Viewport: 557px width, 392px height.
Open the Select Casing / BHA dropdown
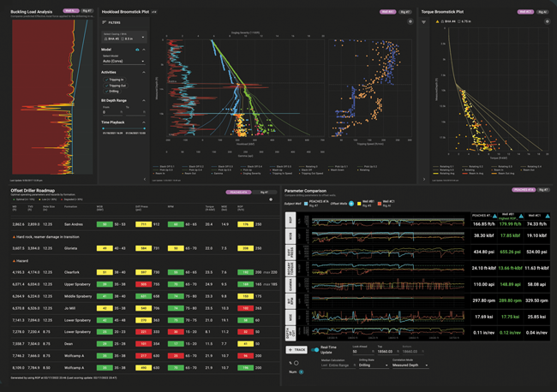124,37
